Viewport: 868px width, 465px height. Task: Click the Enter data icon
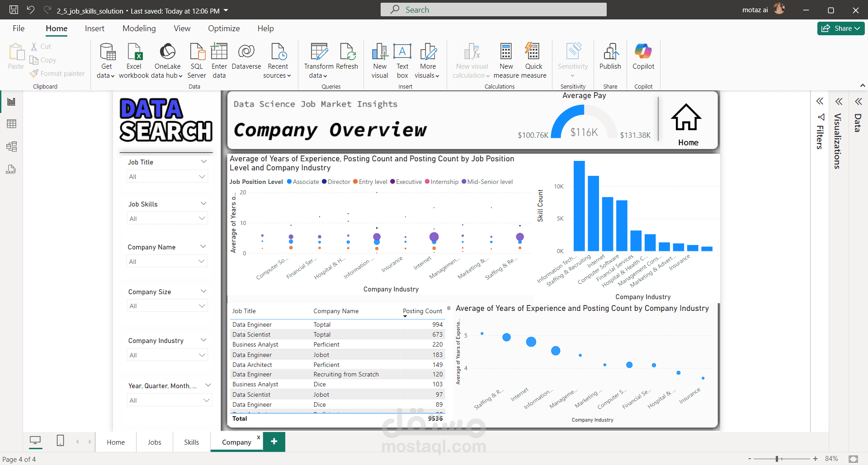[x=219, y=52]
